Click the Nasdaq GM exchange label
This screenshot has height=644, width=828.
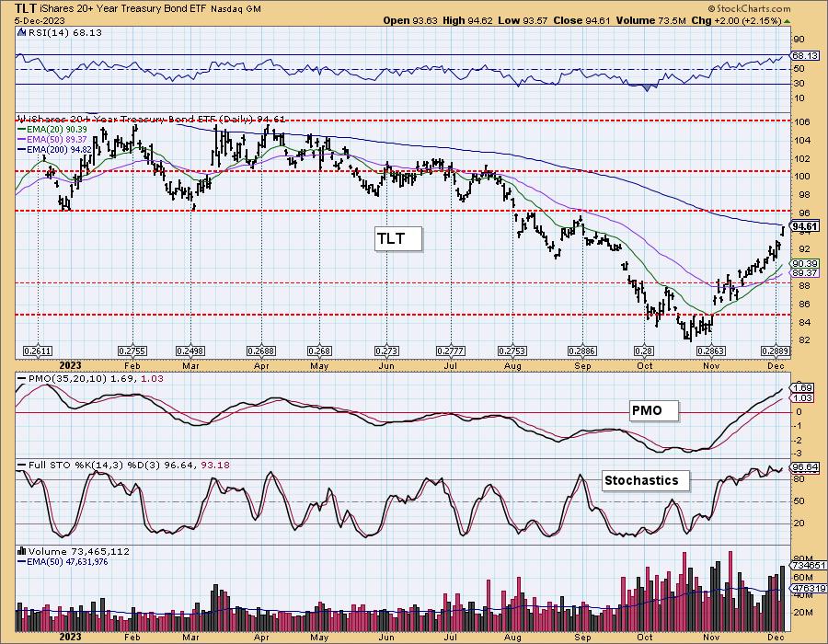pyautogui.click(x=235, y=9)
